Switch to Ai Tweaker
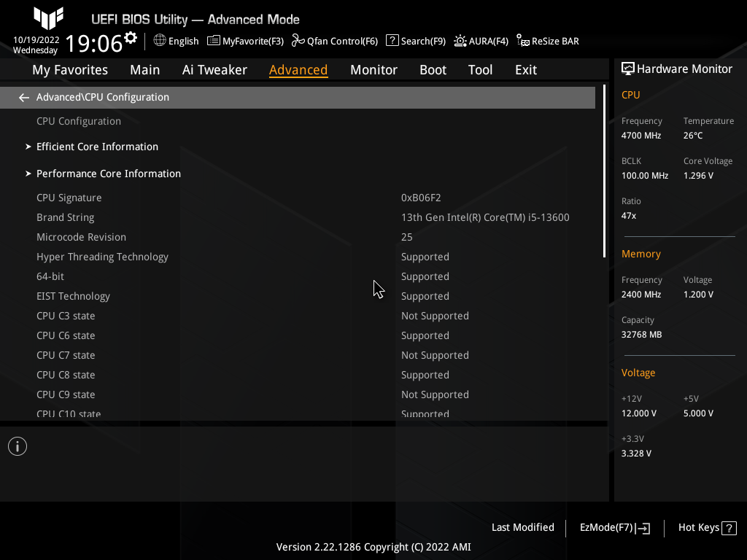Viewport: 747px width, 560px height. [214, 69]
